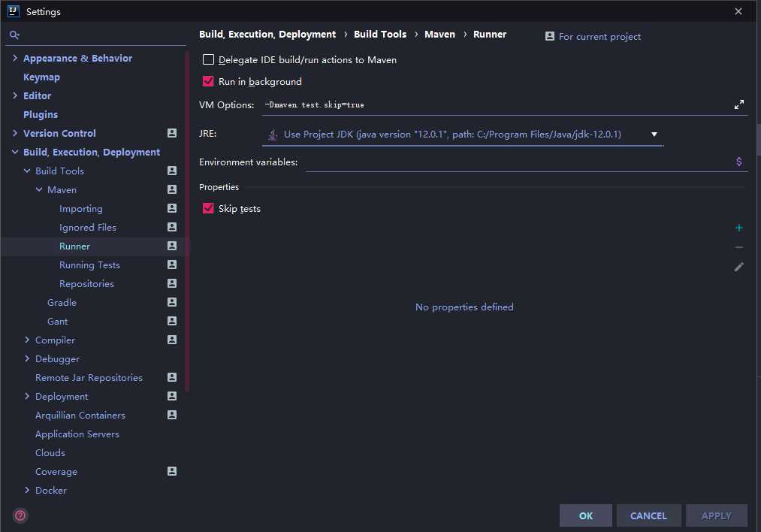Expand the Editor section
Image resolution: width=761 pixels, height=532 pixels.
point(15,95)
